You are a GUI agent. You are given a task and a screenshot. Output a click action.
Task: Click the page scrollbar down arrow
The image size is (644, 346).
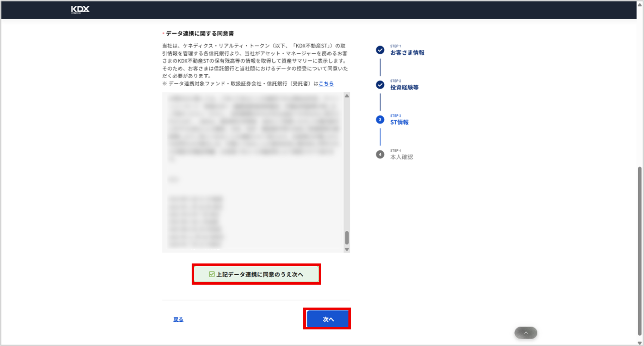pyautogui.click(x=640, y=343)
